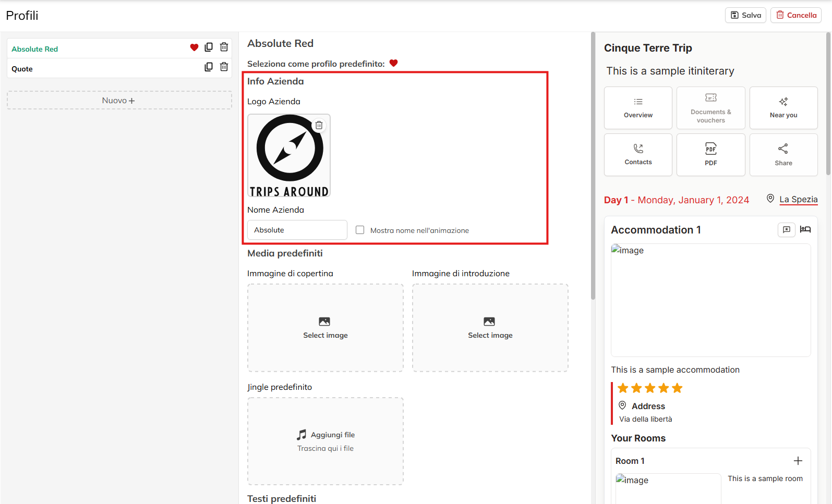Open the La Spezia location link
832x504 pixels.
pyautogui.click(x=798, y=200)
